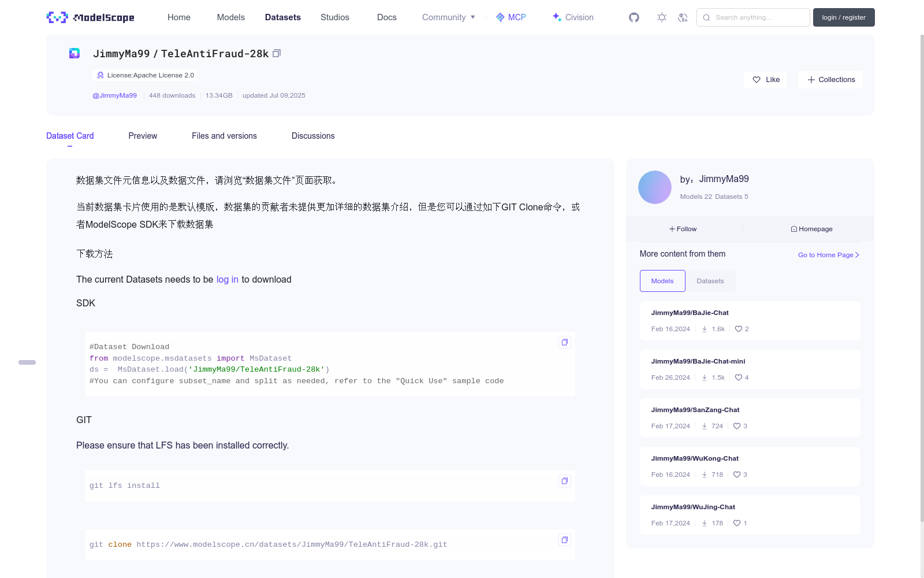Copy the git lfs install command
924x578 pixels.
point(565,481)
